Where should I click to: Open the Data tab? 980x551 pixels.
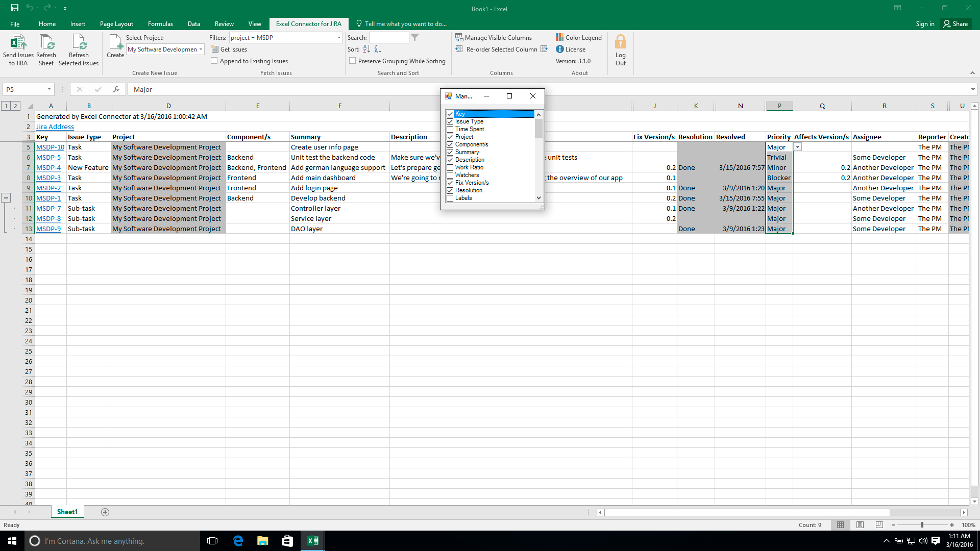pyautogui.click(x=193, y=23)
